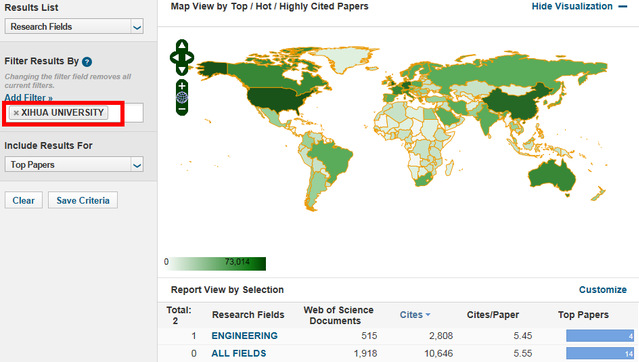Click the green map color scale legend
This screenshot has width=639, height=362.
pyautogui.click(x=216, y=263)
